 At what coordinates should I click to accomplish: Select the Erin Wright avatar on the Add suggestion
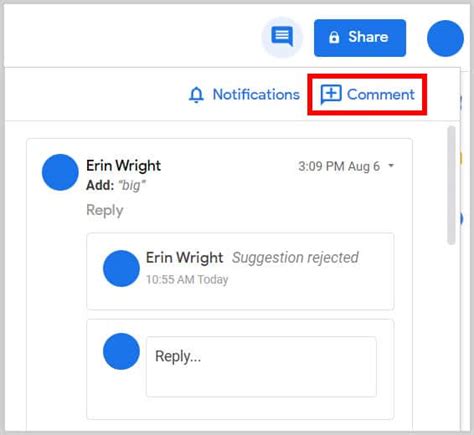60,172
